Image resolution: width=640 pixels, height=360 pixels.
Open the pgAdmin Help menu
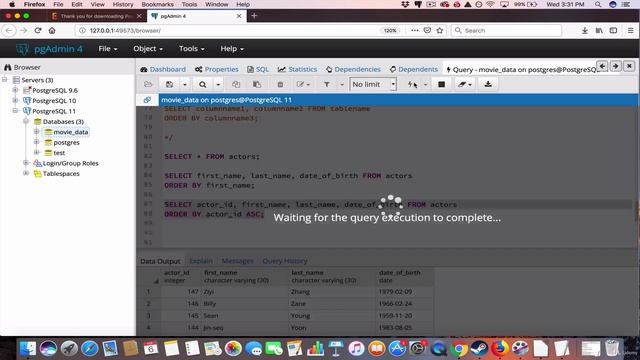232,49
